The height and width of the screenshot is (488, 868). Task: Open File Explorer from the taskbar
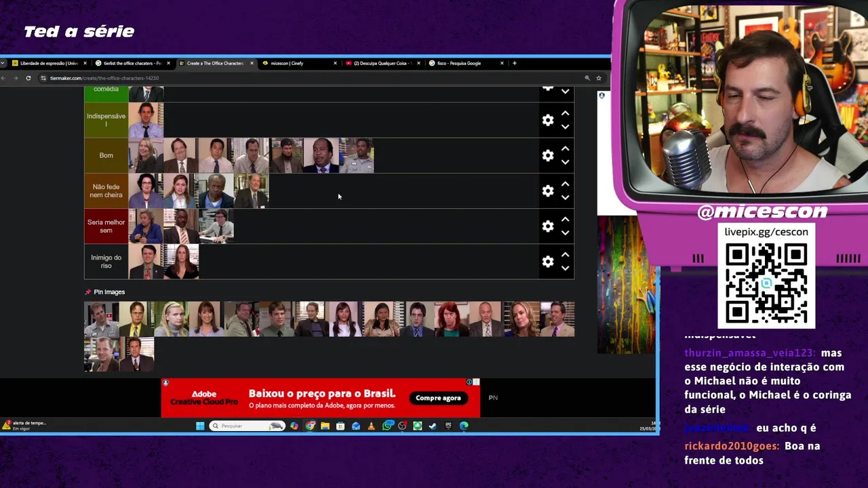point(325,426)
